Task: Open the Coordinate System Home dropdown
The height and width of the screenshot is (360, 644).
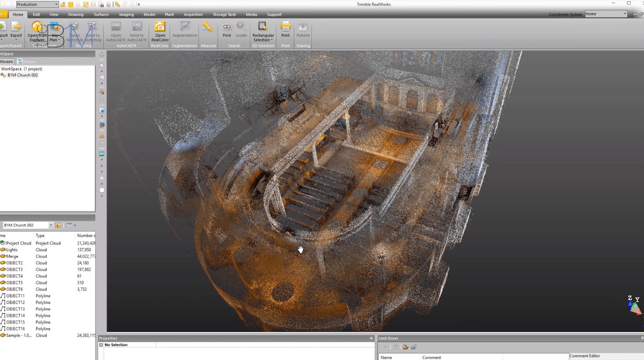Action: [625, 14]
